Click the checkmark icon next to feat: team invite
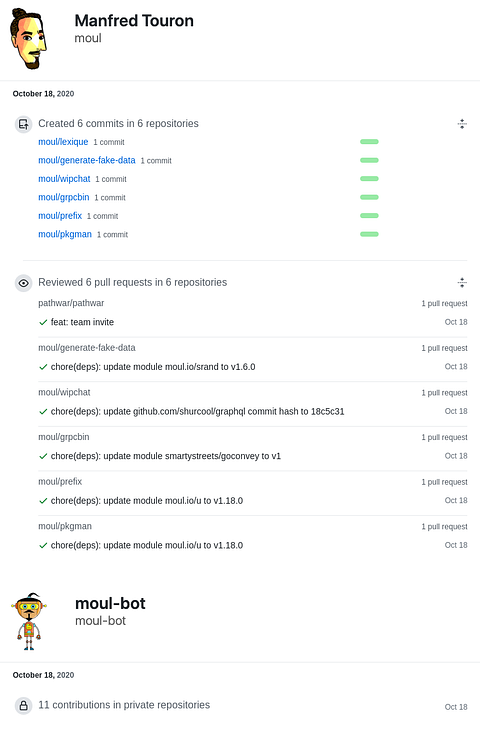This screenshot has width=480, height=743. tap(43, 322)
